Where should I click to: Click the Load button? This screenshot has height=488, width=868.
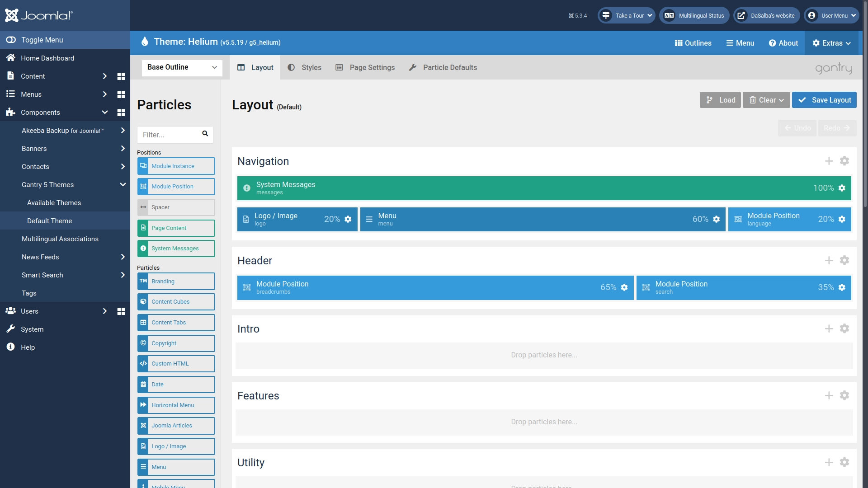(720, 100)
